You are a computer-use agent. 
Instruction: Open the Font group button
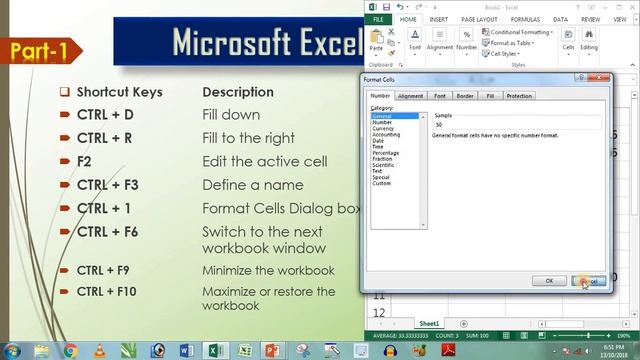click(415, 42)
